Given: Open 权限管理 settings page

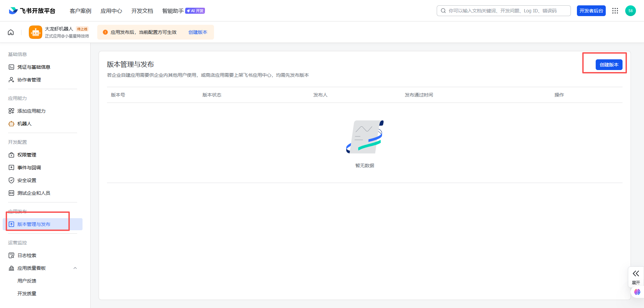Looking at the screenshot, I should [26, 155].
